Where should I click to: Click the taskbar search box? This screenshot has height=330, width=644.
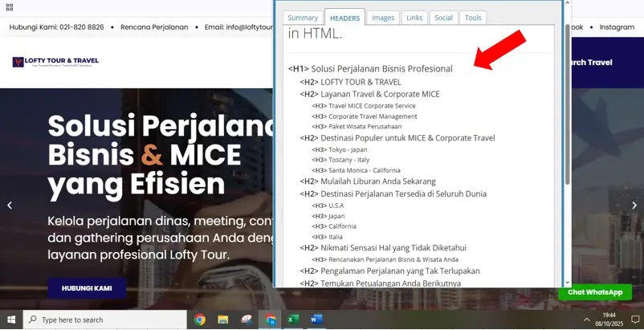(x=104, y=320)
